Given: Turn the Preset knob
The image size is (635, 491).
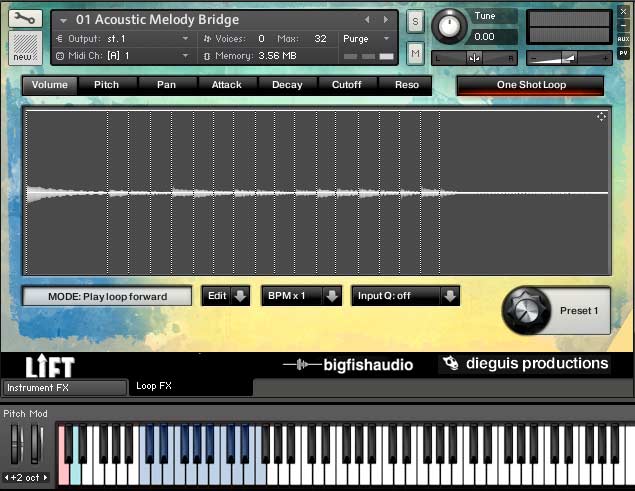Looking at the screenshot, I should click(x=526, y=311).
